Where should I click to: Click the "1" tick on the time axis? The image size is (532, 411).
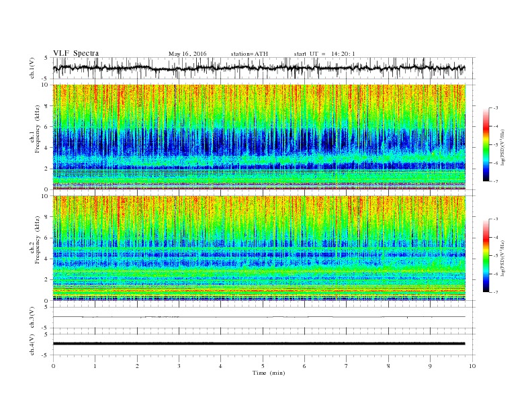click(x=95, y=366)
